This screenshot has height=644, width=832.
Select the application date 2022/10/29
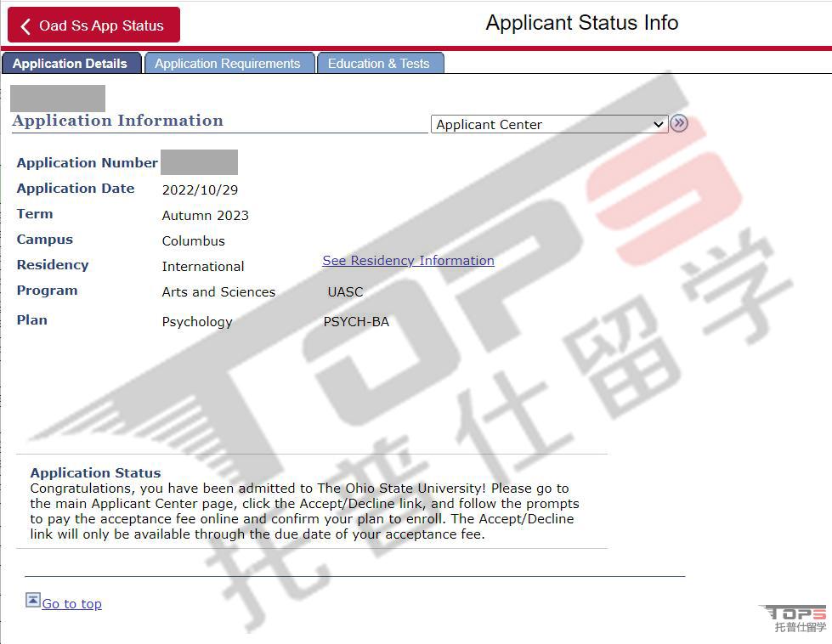click(x=200, y=190)
